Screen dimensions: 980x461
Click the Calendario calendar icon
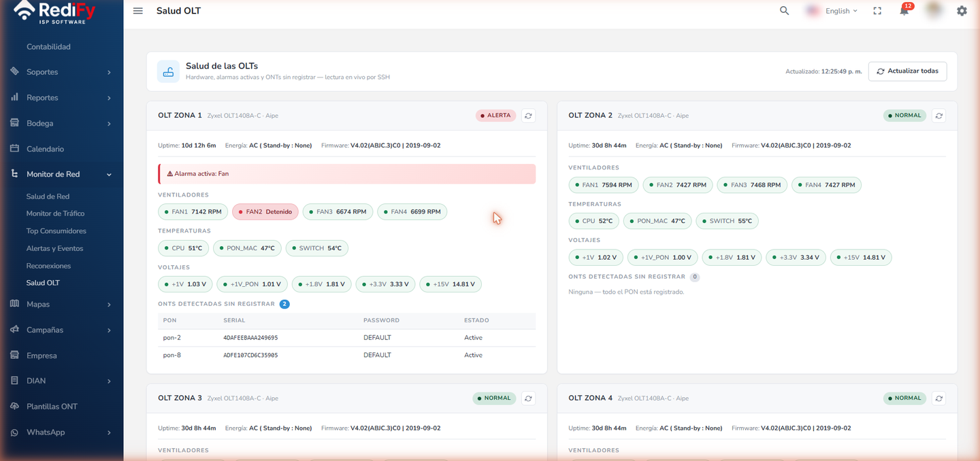point(14,148)
